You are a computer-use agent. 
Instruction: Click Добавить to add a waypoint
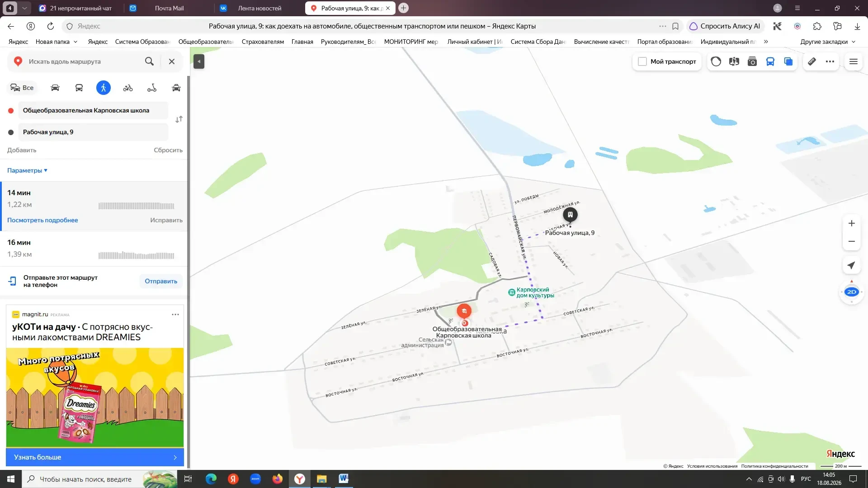(22, 150)
